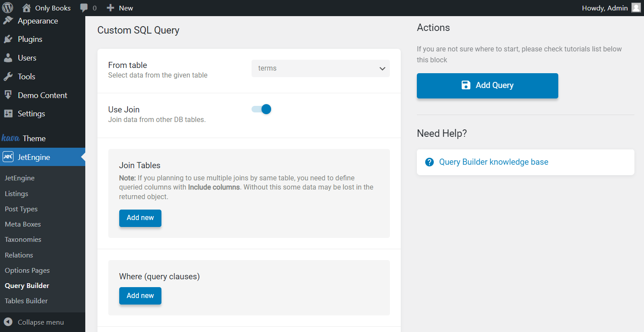Open the Plugins menu
The image size is (644, 332).
[x=30, y=39]
